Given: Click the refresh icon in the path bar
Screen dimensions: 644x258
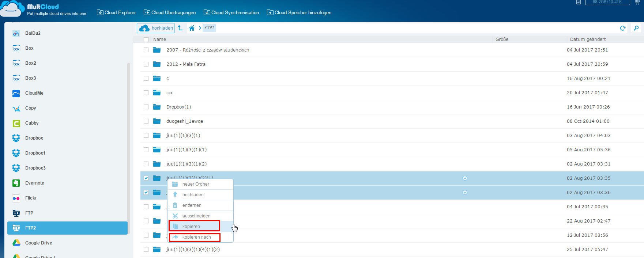Looking at the screenshot, I should click(622, 28).
